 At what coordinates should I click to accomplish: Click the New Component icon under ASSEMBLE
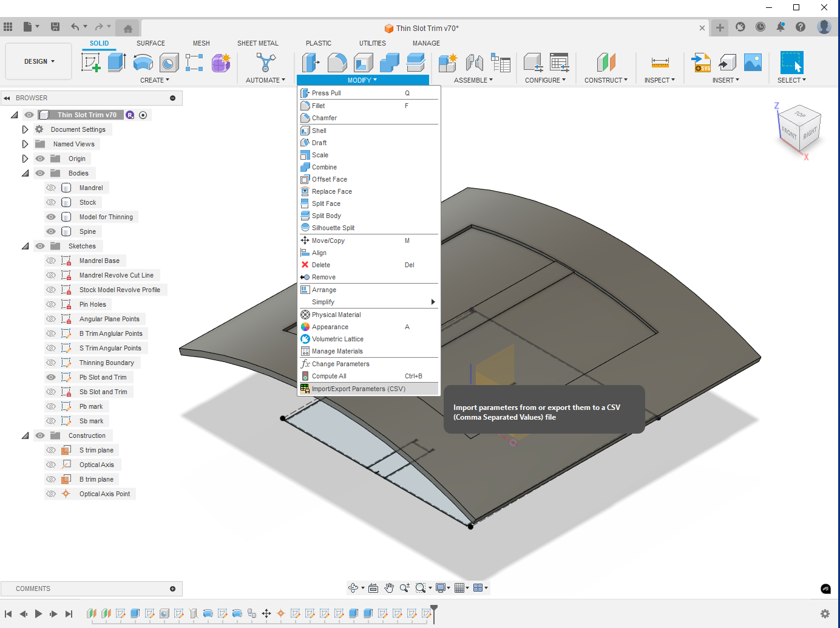coord(447,63)
